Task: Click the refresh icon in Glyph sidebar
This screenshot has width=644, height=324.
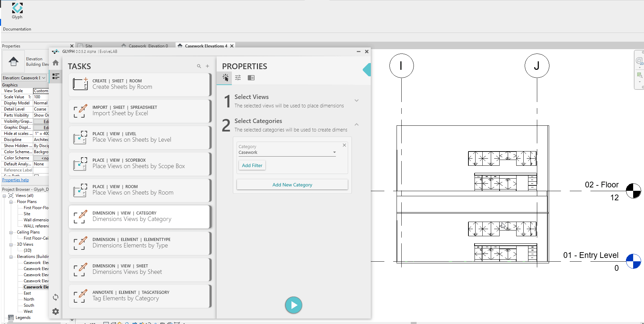Action: coord(56,297)
